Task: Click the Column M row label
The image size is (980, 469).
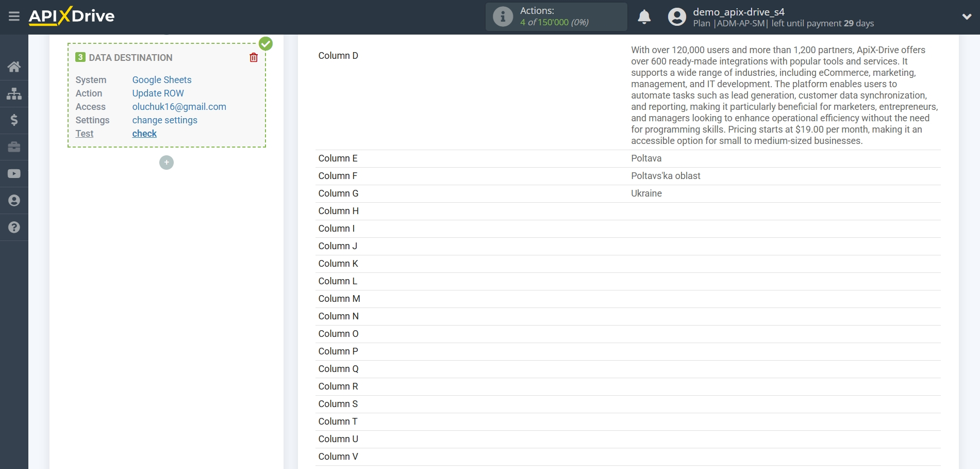Action: 339,299
